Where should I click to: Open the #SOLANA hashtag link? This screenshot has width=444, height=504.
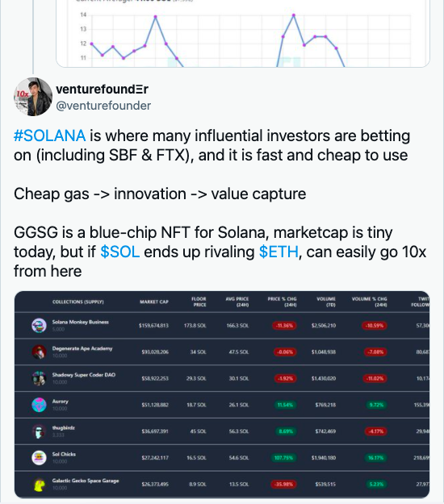pos(49,135)
